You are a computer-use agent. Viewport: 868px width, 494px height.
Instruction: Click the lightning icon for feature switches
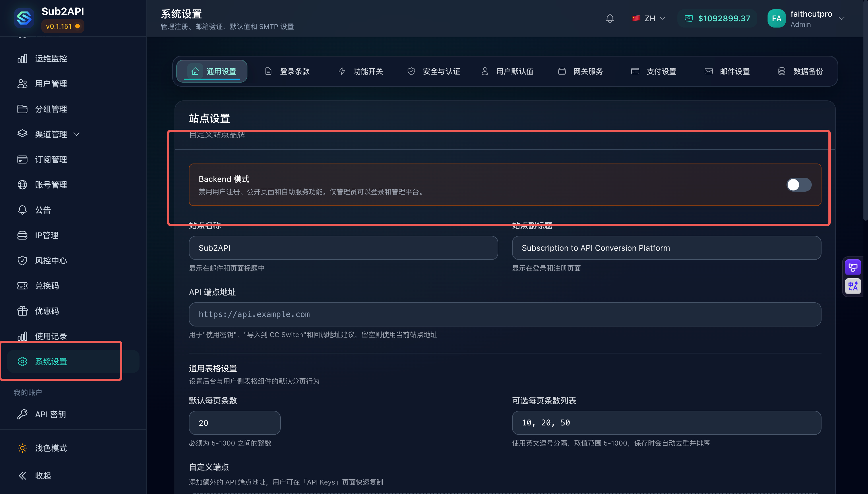click(x=342, y=71)
